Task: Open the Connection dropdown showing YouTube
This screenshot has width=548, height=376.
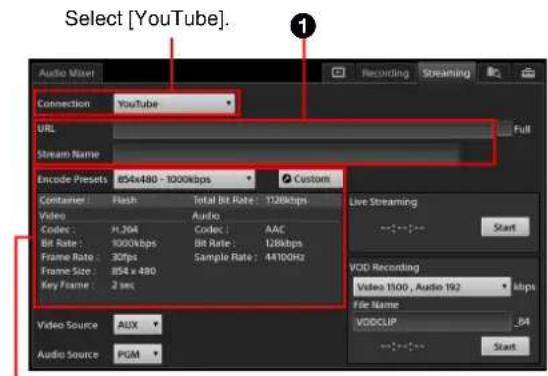Action: 174,104
